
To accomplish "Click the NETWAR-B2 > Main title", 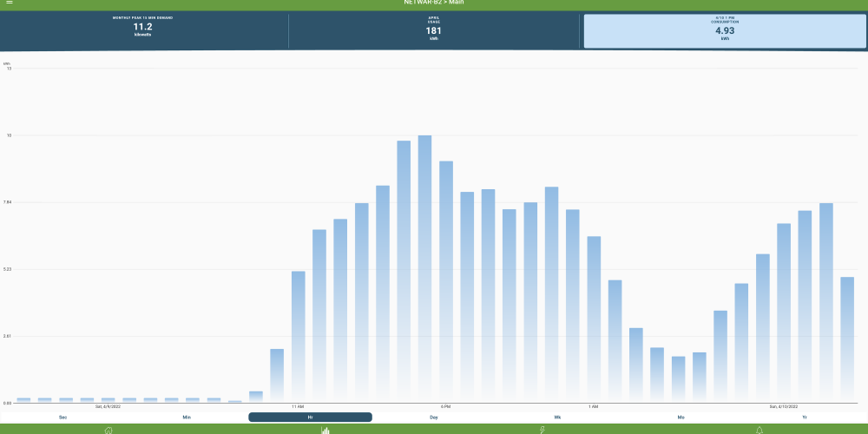I will [433, 3].
